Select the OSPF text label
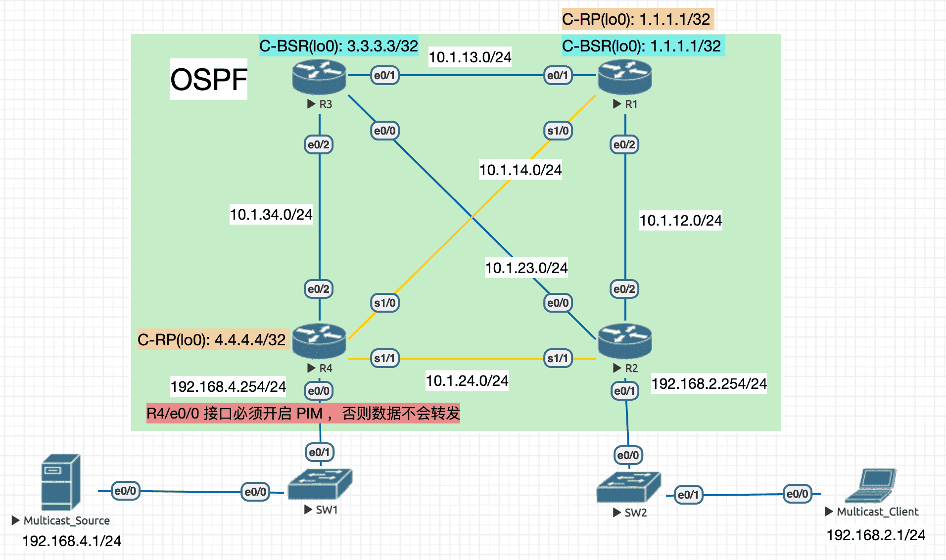 (x=209, y=79)
